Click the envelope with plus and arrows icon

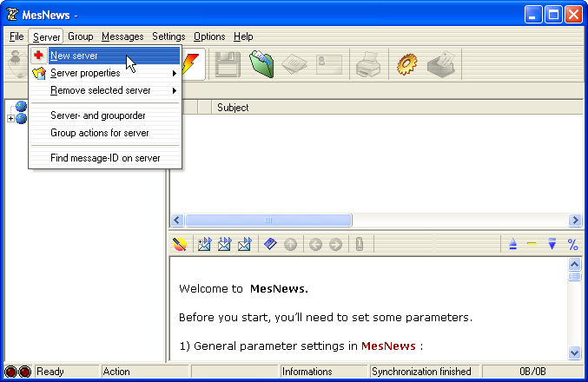[205, 245]
